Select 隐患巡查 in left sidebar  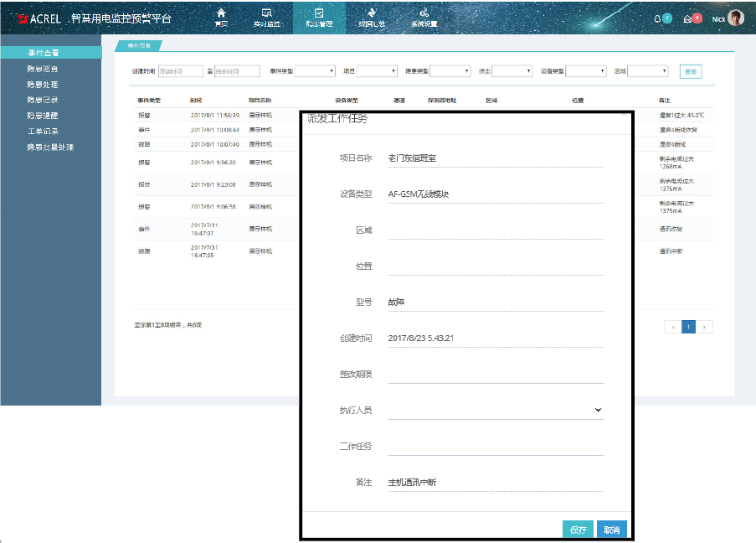point(43,69)
